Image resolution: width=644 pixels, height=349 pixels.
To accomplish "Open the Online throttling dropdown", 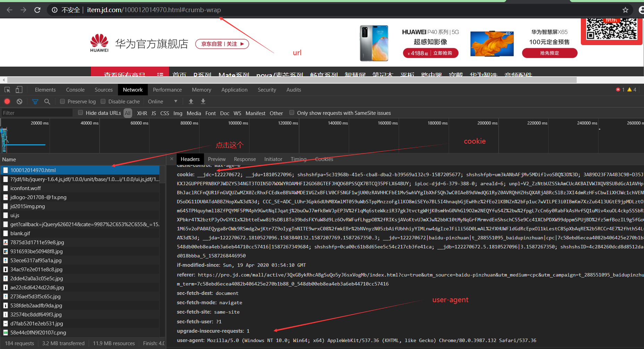I will click(163, 101).
